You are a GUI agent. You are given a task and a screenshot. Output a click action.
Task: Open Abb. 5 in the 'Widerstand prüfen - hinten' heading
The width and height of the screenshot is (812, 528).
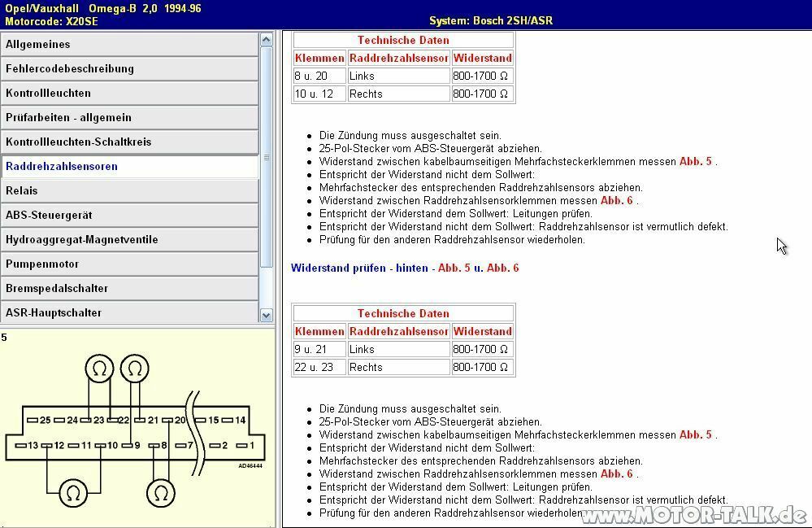(x=454, y=268)
